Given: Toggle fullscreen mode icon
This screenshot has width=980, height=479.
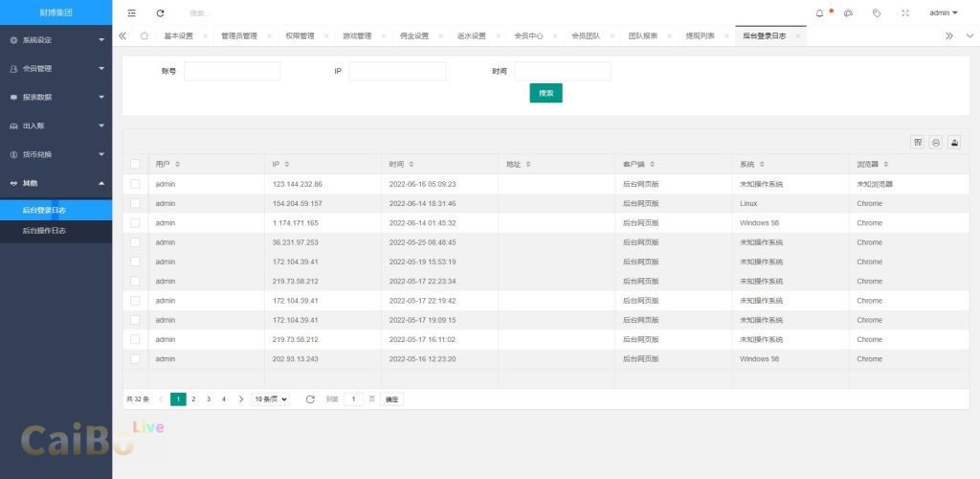Looking at the screenshot, I should [x=905, y=12].
